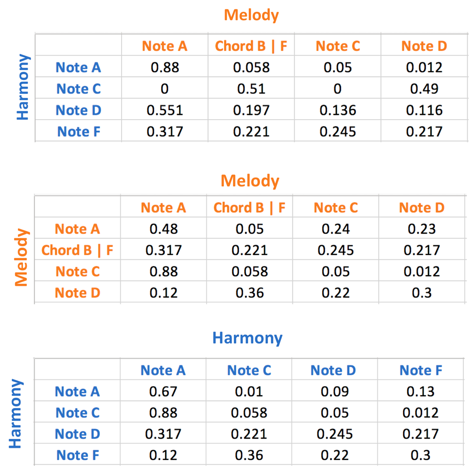Click the cell showing 0.49
Screen dimensions: 476x476
(424, 89)
